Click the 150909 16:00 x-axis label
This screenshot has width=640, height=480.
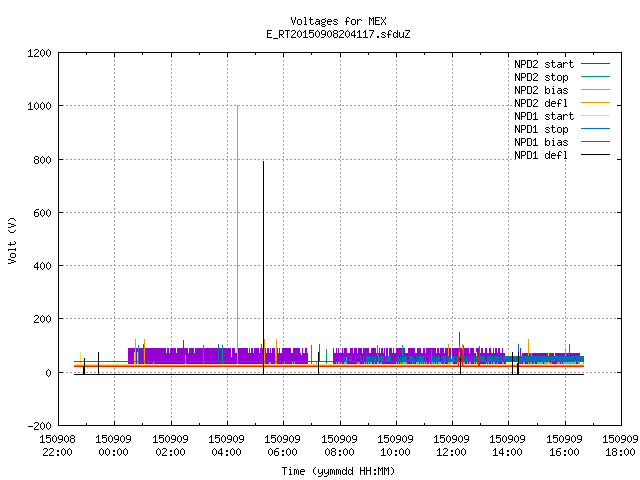click(x=565, y=446)
